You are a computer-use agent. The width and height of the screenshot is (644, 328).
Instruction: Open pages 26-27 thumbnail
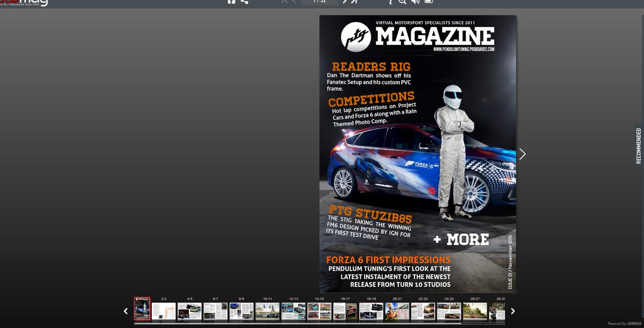475,311
